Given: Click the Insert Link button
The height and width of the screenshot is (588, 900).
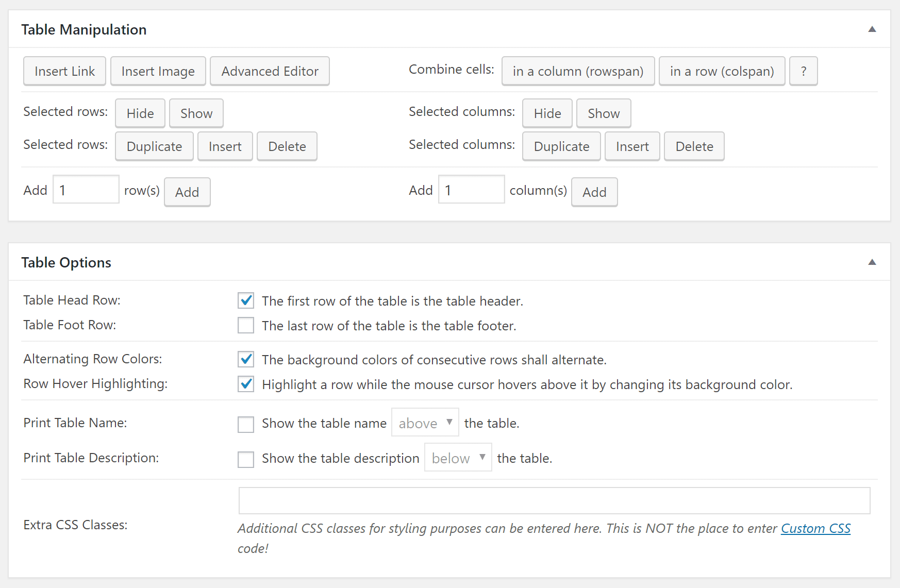Looking at the screenshot, I should tap(64, 71).
